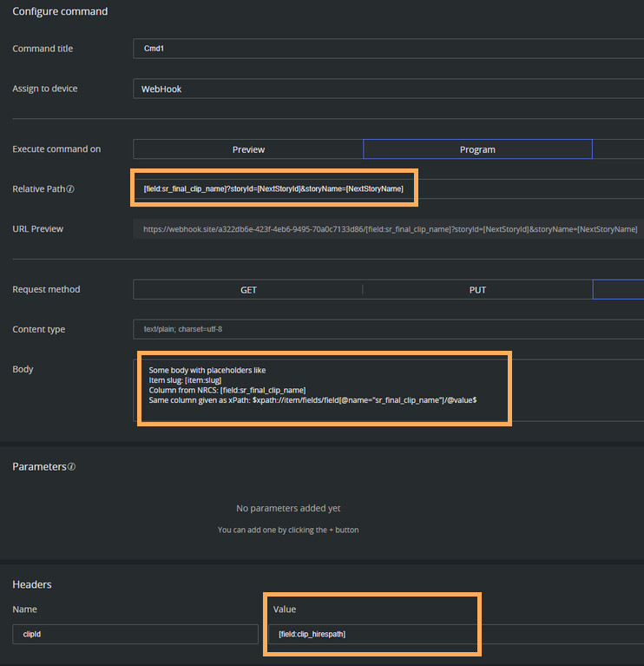This screenshot has width=644, height=666.
Task: Select Program for Execute command on
Action: (477, 149)
